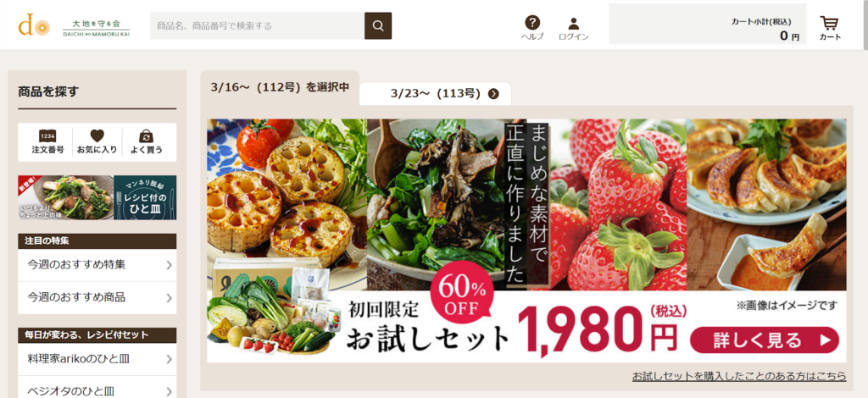Click the product search input field
868x398 pixels.
[x=258, y=26]
